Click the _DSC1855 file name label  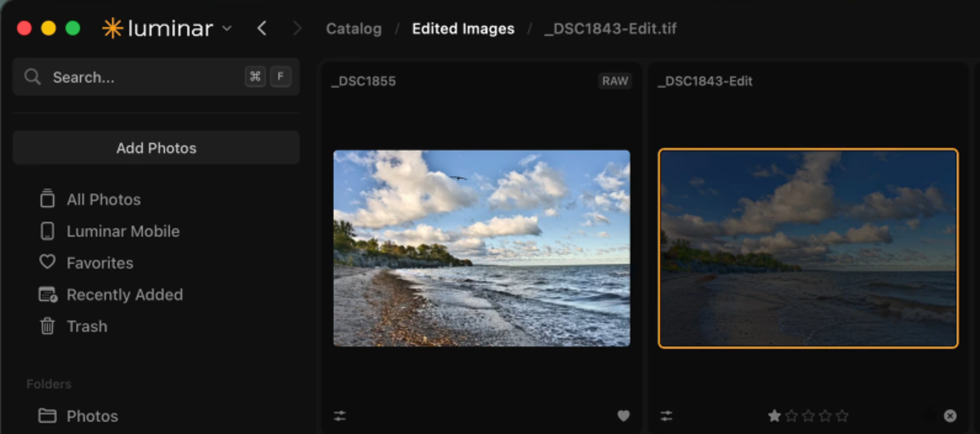pos(363,81)
